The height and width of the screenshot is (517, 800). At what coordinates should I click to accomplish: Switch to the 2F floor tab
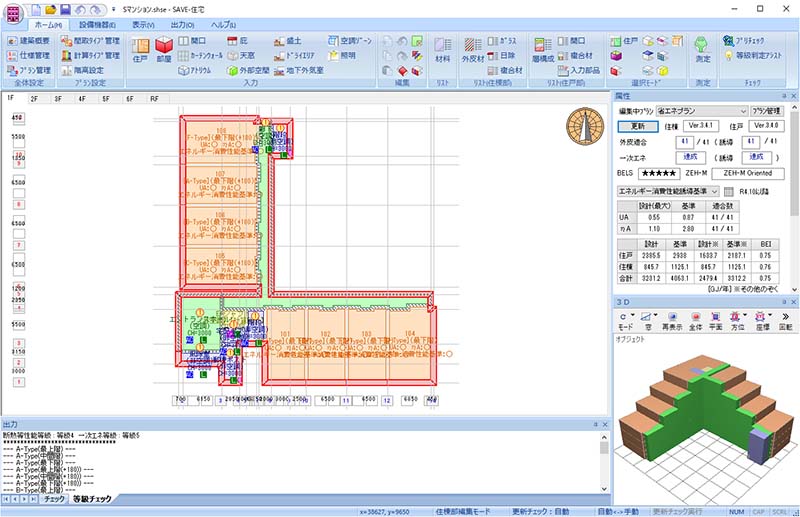coord(34,99)
